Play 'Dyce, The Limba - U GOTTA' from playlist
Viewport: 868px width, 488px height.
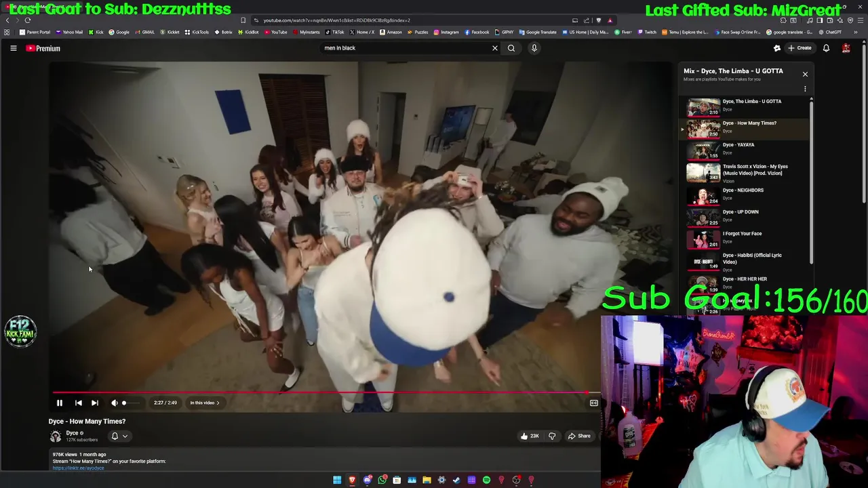745,107
